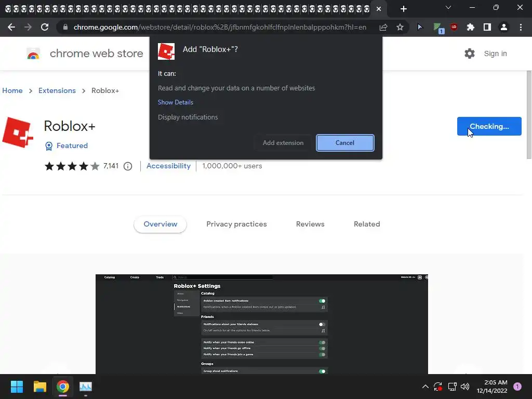Open the Windows Start menu
Viewport: 532px width, 399px height.
click(x=17, y=387)
